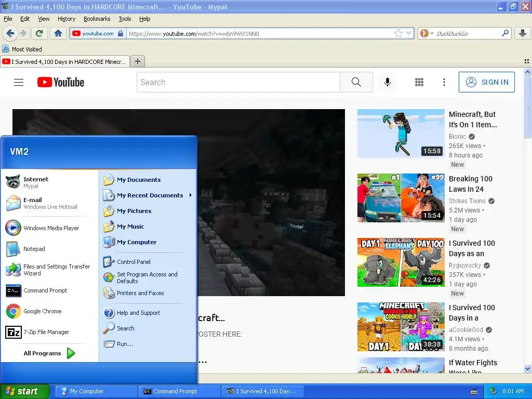
Task: Launch Command Prompt from Start menu
Action: pyautogui.click(x=50, y=290)
